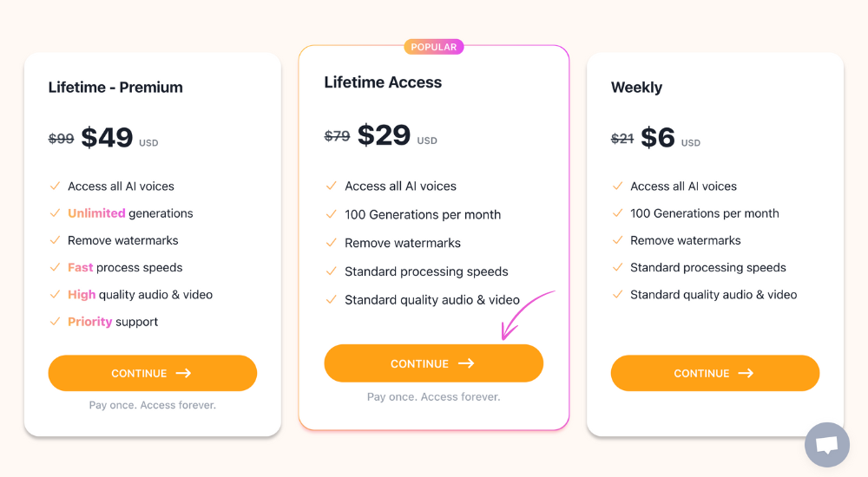The height and width of the screenshot is (477, 868).
Task: Click checkmark beside Priority support
Action: point(55,322)
